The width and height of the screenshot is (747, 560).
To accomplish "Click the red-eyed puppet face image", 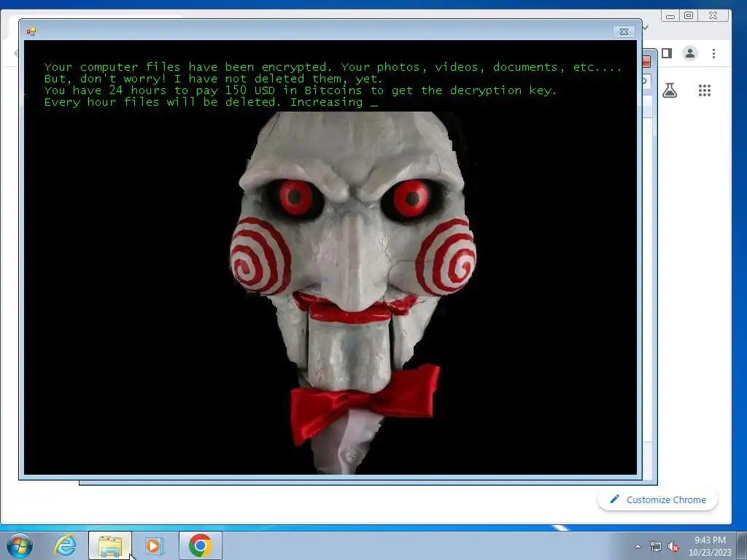I will pyautogui.click(x=352, y=292).
